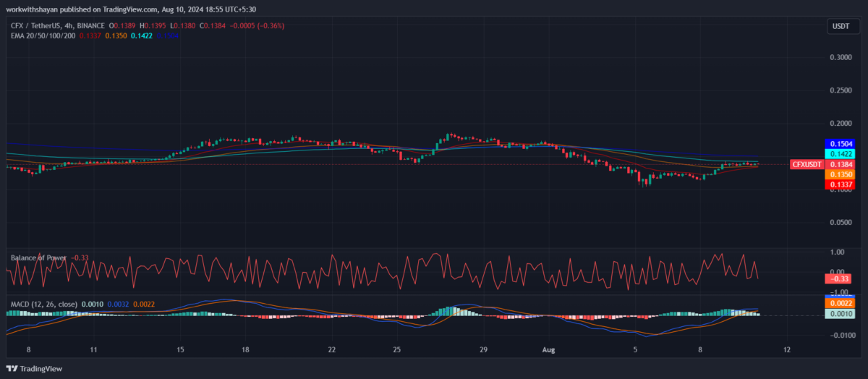868x379 pixels.
Task: Click the 0.0500 level on price scale
Action: point(841,223)
